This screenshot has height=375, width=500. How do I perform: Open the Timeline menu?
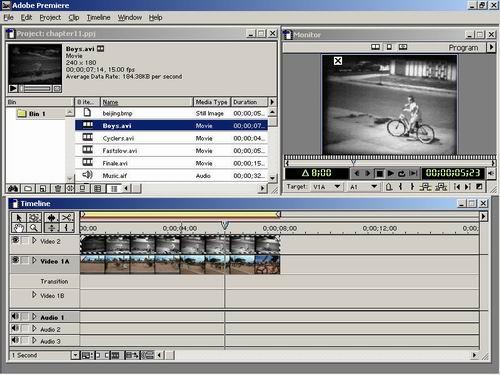coord(98,18)
